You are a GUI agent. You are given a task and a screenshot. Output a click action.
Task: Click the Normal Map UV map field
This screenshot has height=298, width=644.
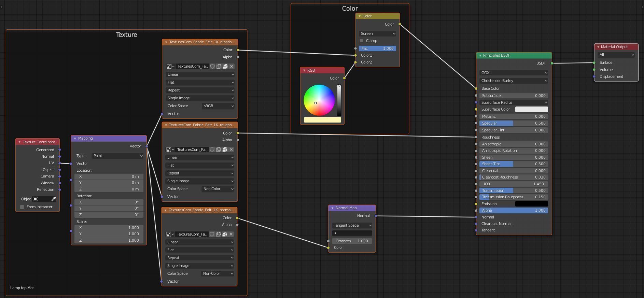coord(352,233)
